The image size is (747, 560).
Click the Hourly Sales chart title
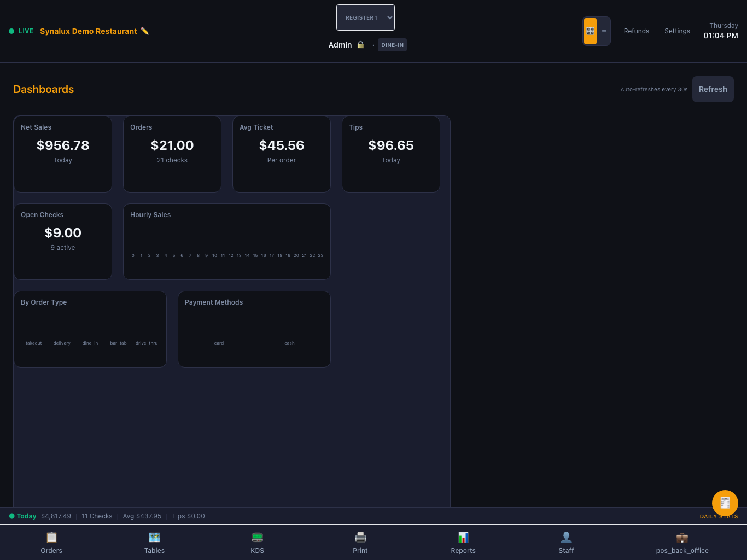tap(150, 215)
